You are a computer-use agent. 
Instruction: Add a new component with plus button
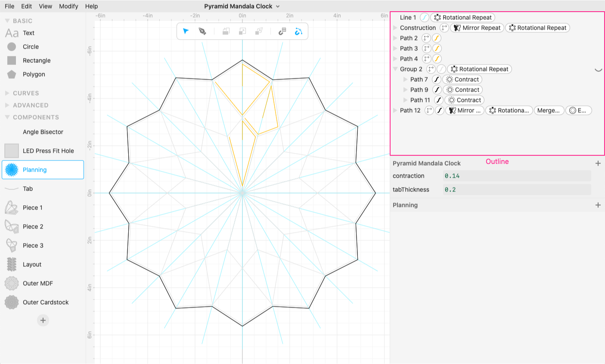[43, 320]
